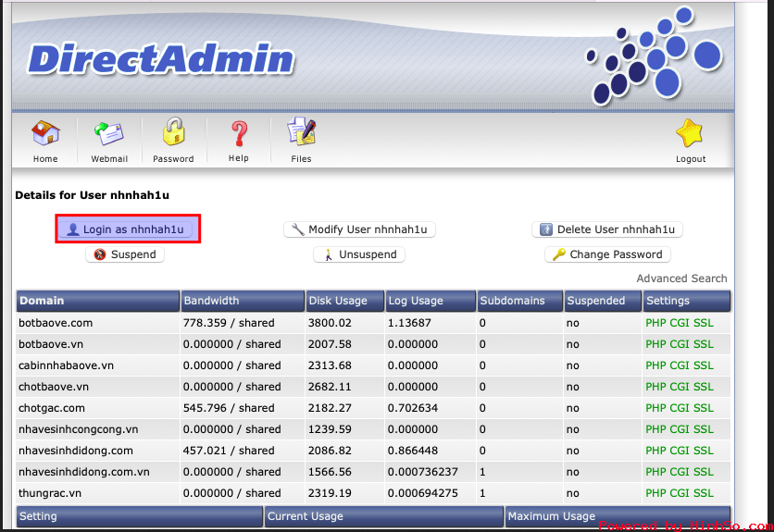Screen dimensions: 774x532
Task: Click disk usage value 2007.58
Action: pos(330,344)
